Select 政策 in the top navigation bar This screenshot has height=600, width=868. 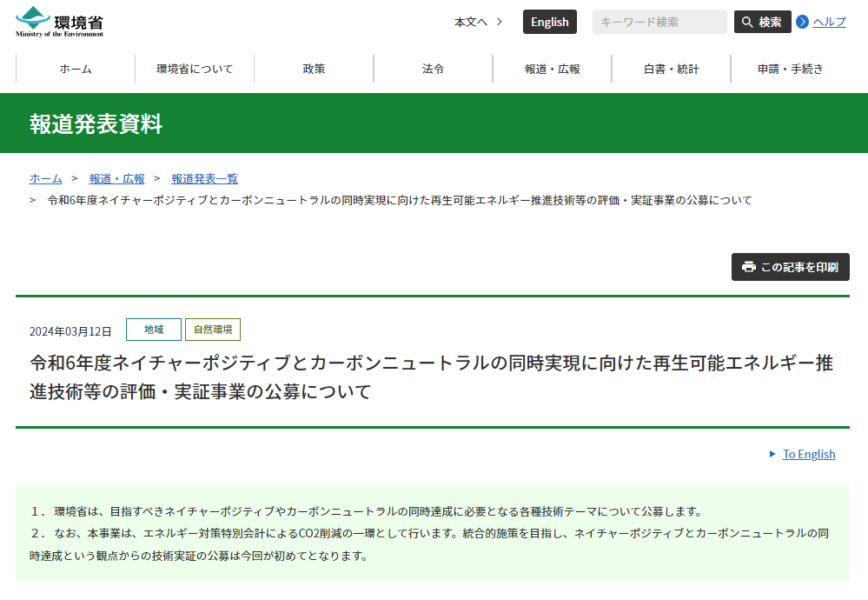pyautogui.click(x=314, y=69)
